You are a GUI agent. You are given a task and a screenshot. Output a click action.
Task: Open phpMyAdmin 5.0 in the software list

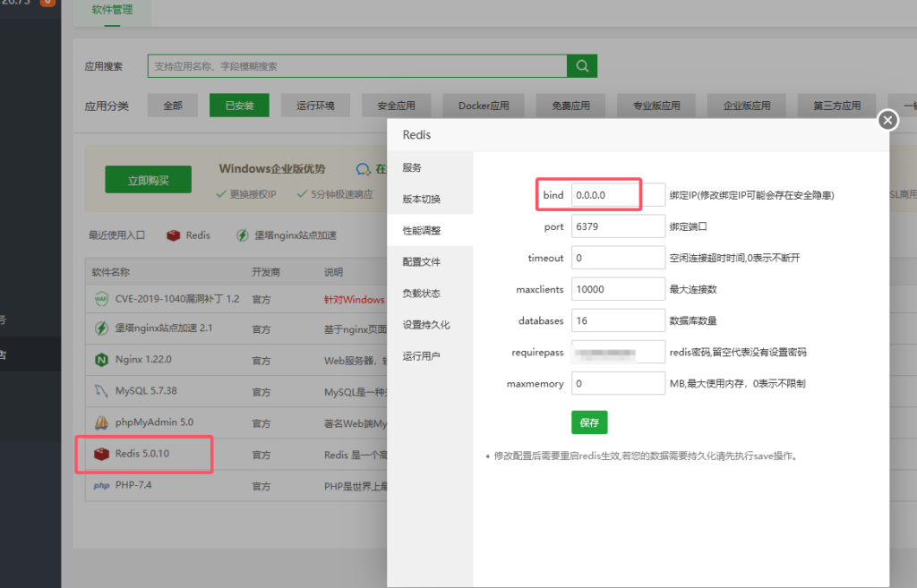(x=154, y=422)
